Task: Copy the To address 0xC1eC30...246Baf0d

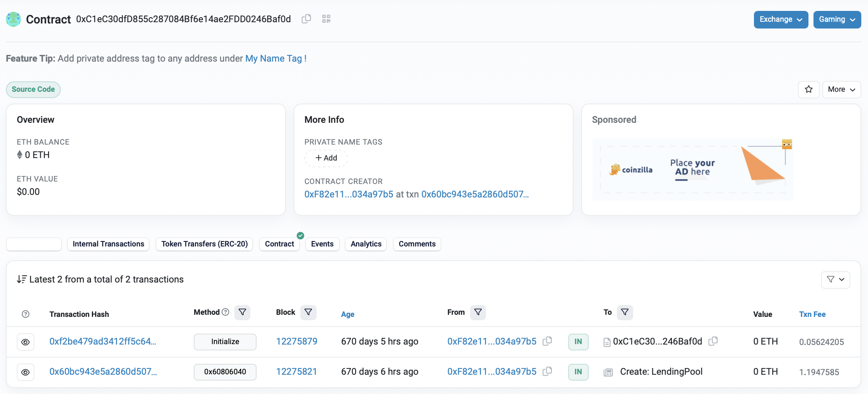Action: [x=713, y=341]
